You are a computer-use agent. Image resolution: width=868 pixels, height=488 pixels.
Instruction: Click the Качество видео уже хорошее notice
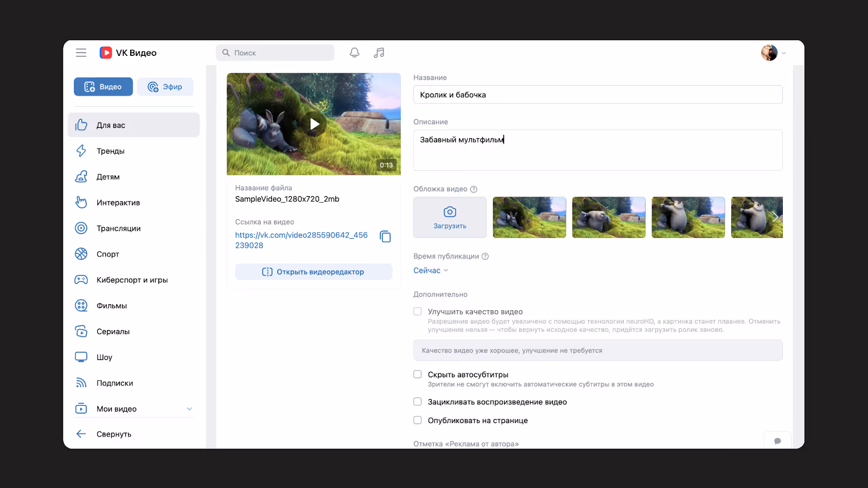pyautogui.click(x=598, y=350)
